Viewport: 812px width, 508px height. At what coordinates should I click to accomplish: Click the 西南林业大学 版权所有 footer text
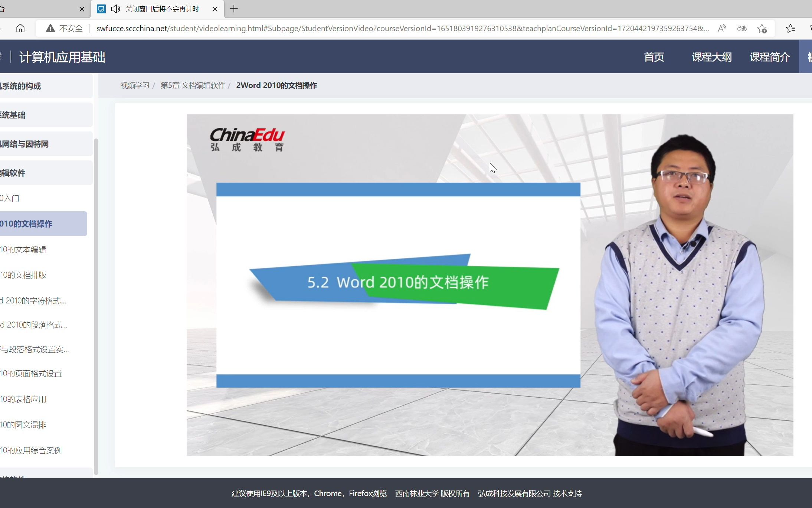click(432, 493)
